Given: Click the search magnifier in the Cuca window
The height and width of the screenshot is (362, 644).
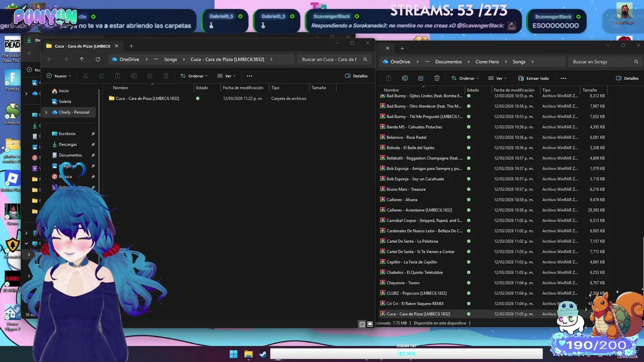Looking at the screenshot, I should pyautogui.click(x=365, y=59).
